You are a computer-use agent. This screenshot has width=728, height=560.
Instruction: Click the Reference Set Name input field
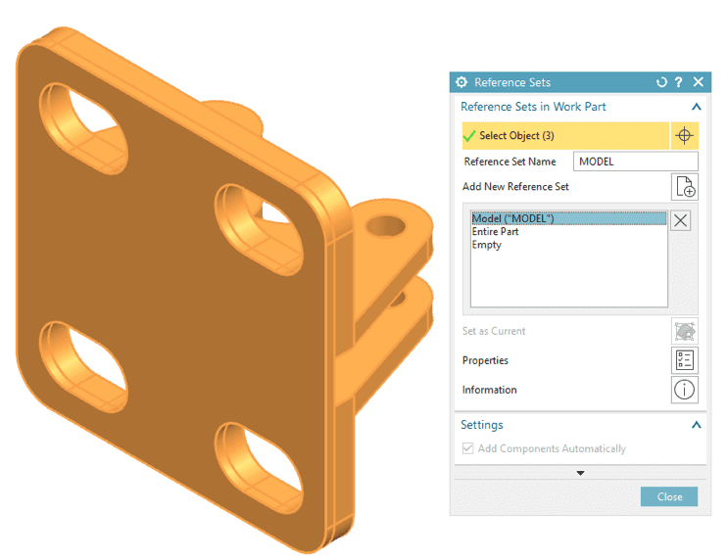pyautogui.click(x=636, y=162)
